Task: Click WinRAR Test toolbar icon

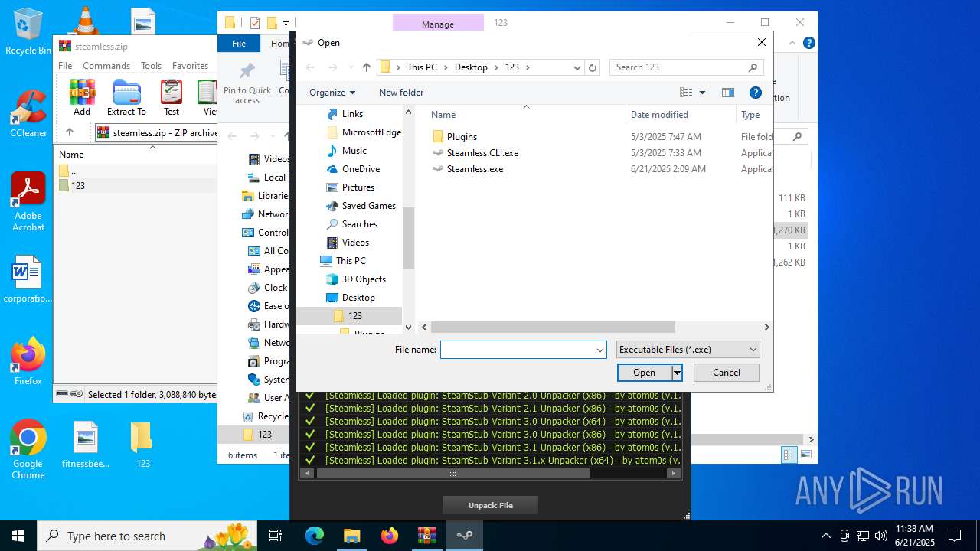Action: click(x=171, y=97)
